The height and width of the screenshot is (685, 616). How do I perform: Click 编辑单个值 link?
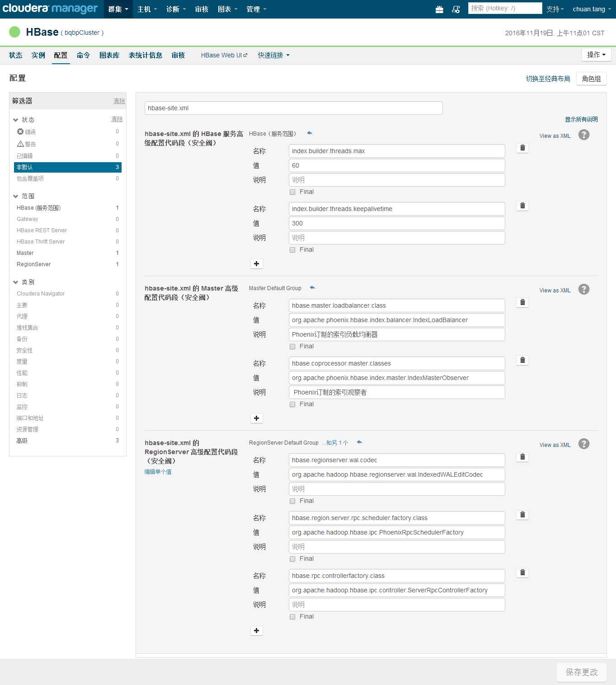pos(158,472)
